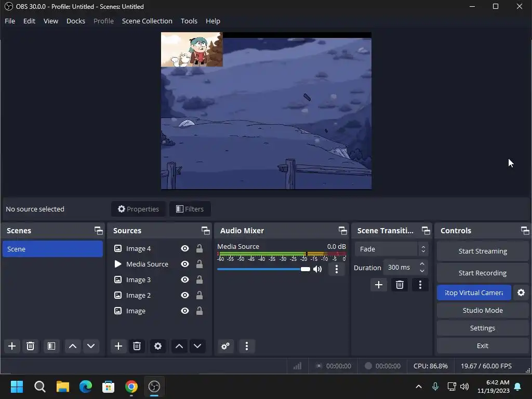Show hidden system tray icons chevron
Screen dimensions: 532x399
(x=419, y=387)
